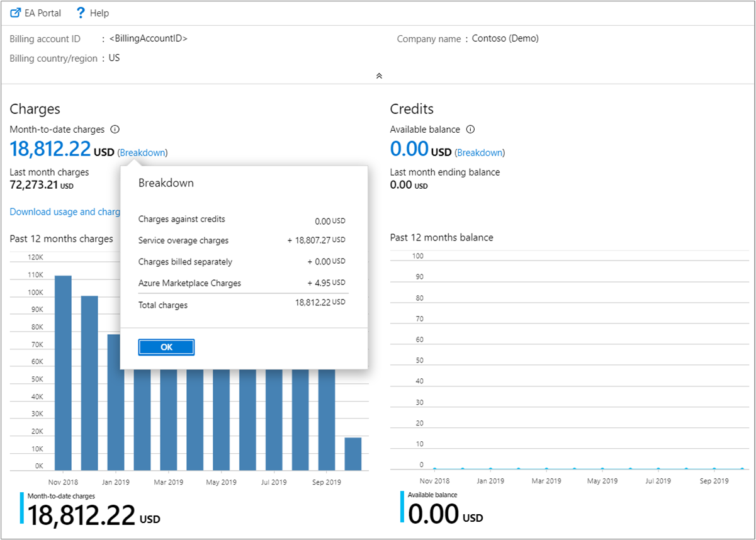Select the Nov 2018 charges bar
This screenshot has height=540, width=756.
[63, 373]
